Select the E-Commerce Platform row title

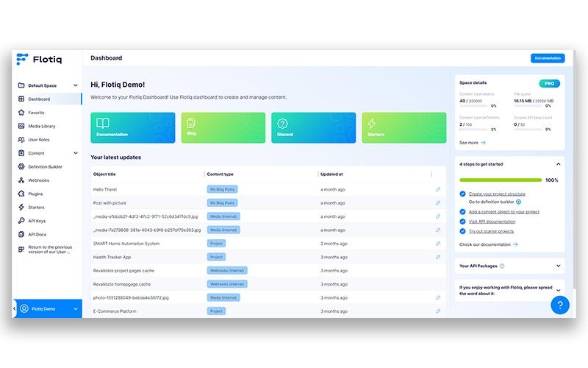115,311
